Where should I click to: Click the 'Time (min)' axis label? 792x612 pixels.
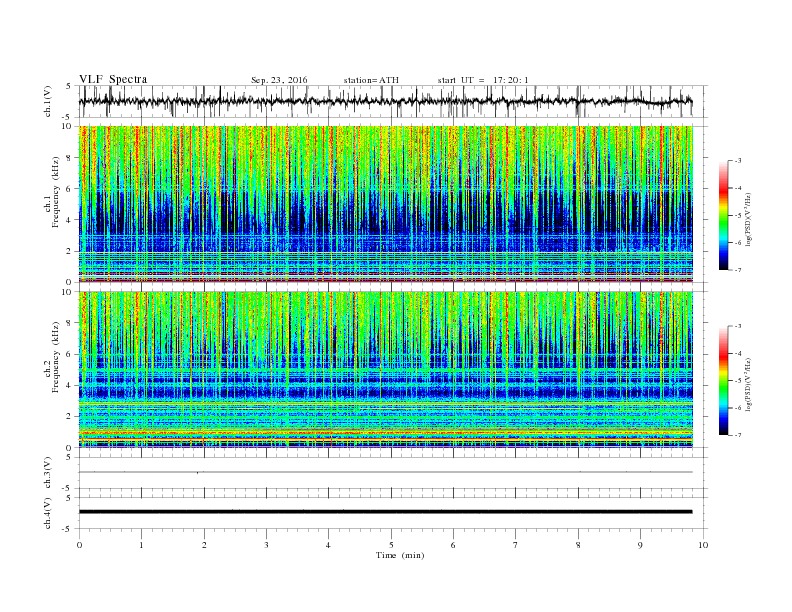pyautogui.click(x=400, y=555)
